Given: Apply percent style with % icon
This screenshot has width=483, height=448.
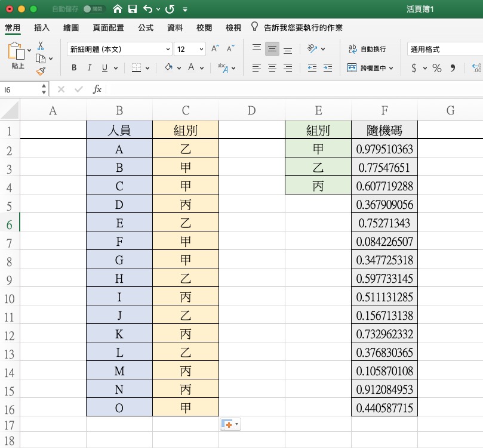Looking at the screenshot, I should point(437,68).
